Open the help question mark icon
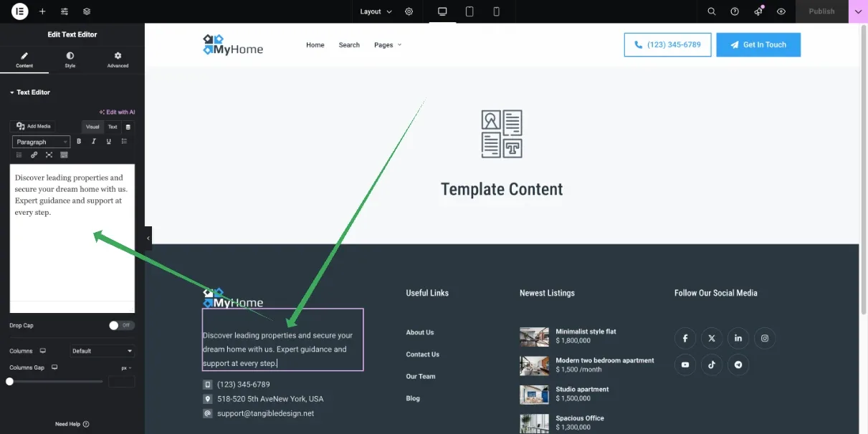Screen dimensions: 868x434 (x=735, y=11)
